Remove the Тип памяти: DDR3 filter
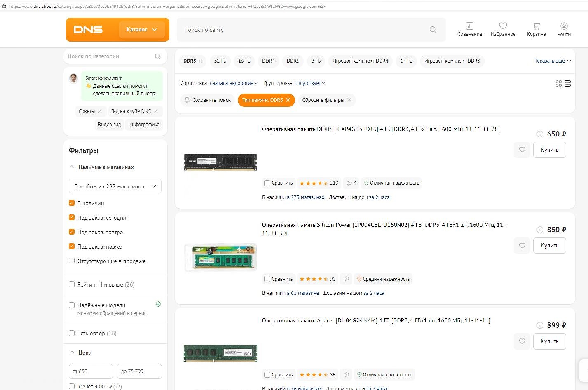 (x=288, y=100)
